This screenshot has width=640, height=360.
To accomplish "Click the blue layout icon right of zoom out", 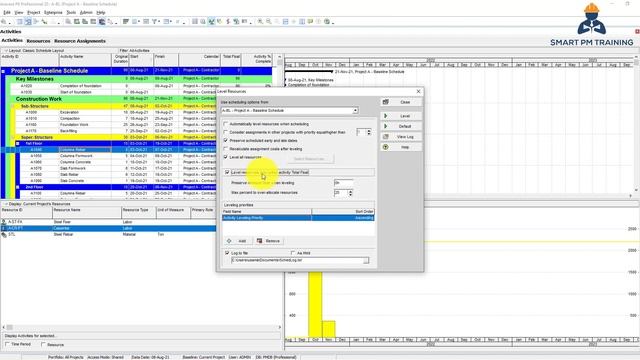I will tap(285, 22).
